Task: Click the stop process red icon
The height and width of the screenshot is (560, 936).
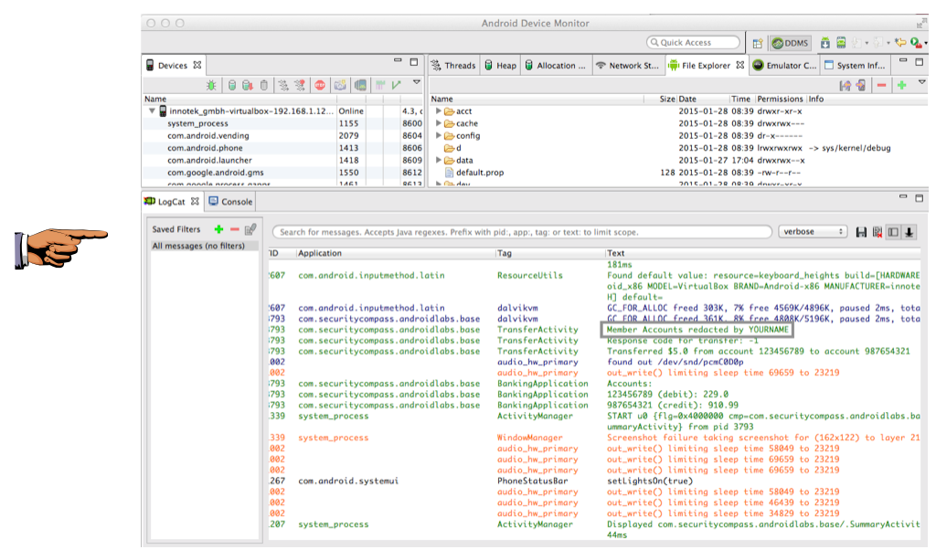Action: (321, 85)
